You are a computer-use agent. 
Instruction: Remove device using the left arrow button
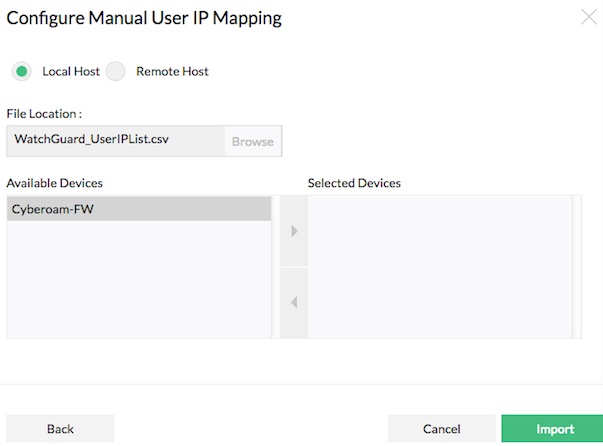coord(294,302)
